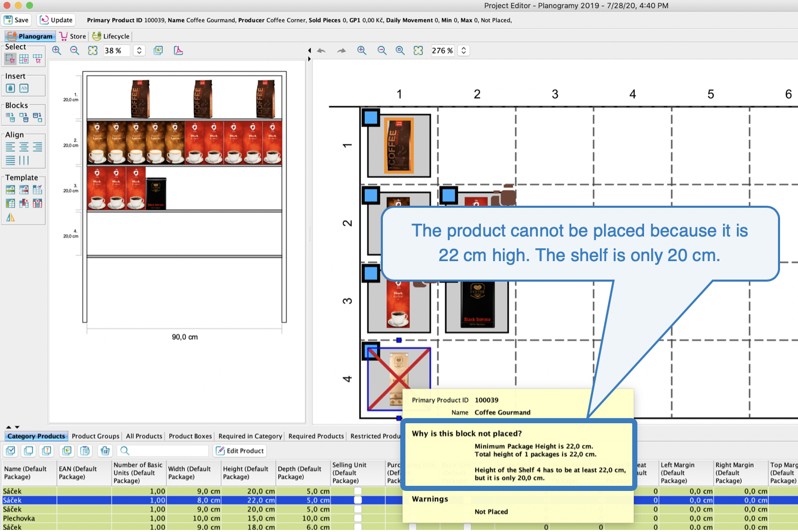Click the template add-row icon with green plus
Screen dimensions: 798x532
[x=10, y=190]
